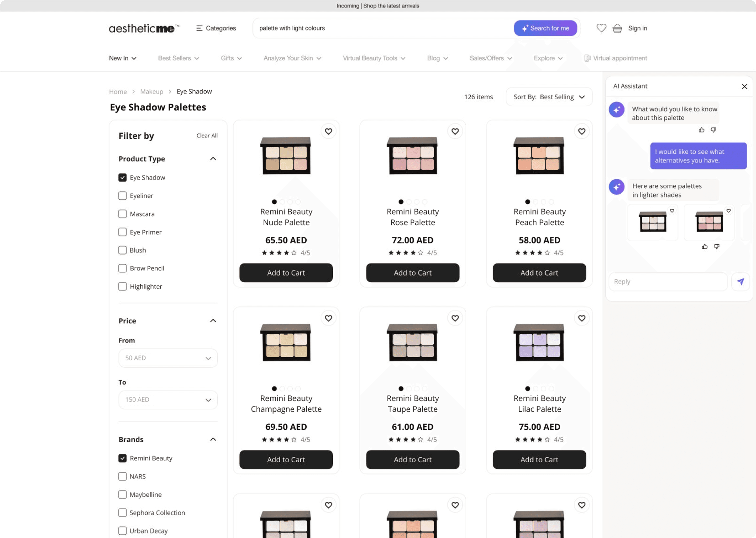Image resolution: width=756 pixels, height=538 pixels.
Task: Click the Virtual appointment icon
Action: pos(587,58)
